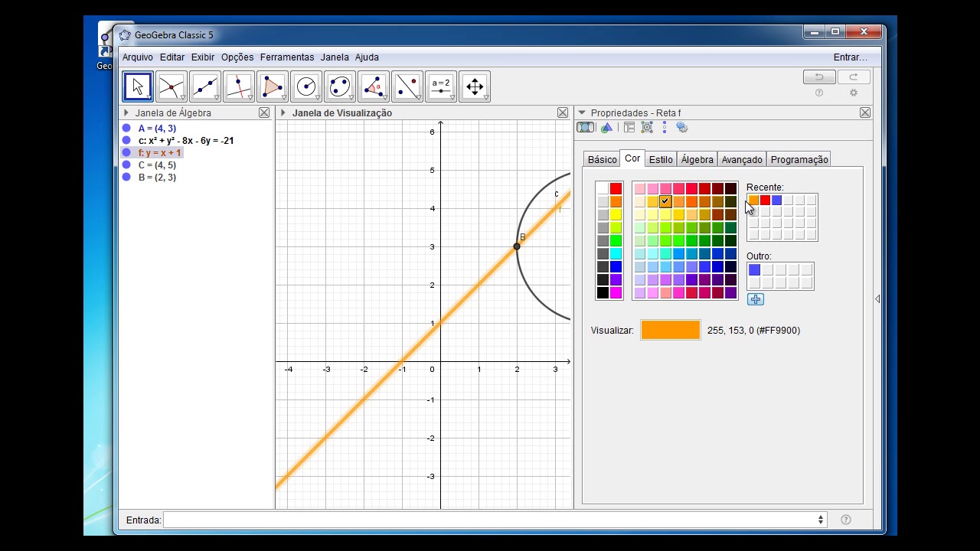
Task: Pick the black swatch in basic colors column
Action: [x=603, y=292]
